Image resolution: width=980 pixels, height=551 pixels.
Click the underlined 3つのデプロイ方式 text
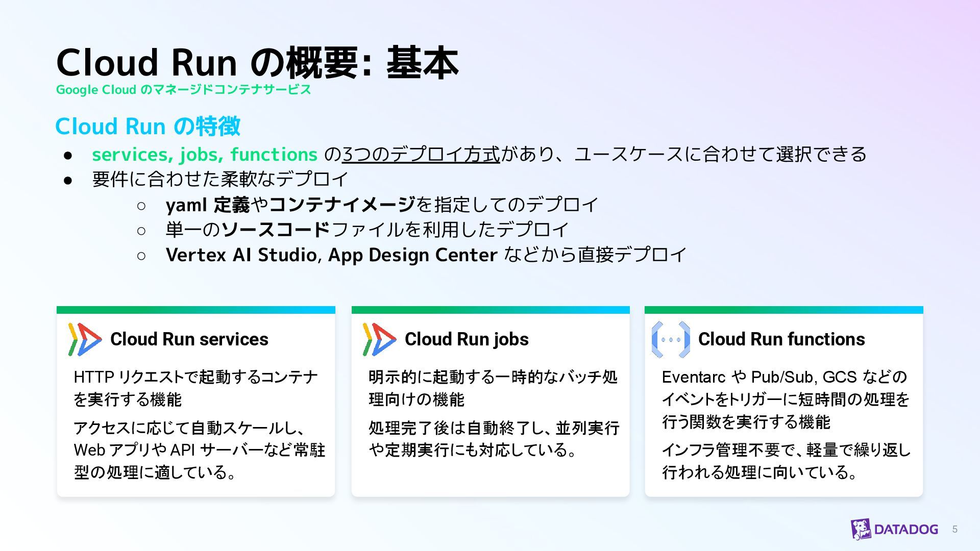(x=421, y=154)
